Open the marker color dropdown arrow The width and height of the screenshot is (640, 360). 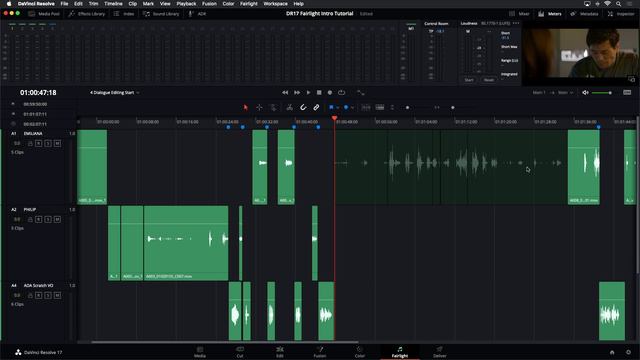click(x=352, y=108)
